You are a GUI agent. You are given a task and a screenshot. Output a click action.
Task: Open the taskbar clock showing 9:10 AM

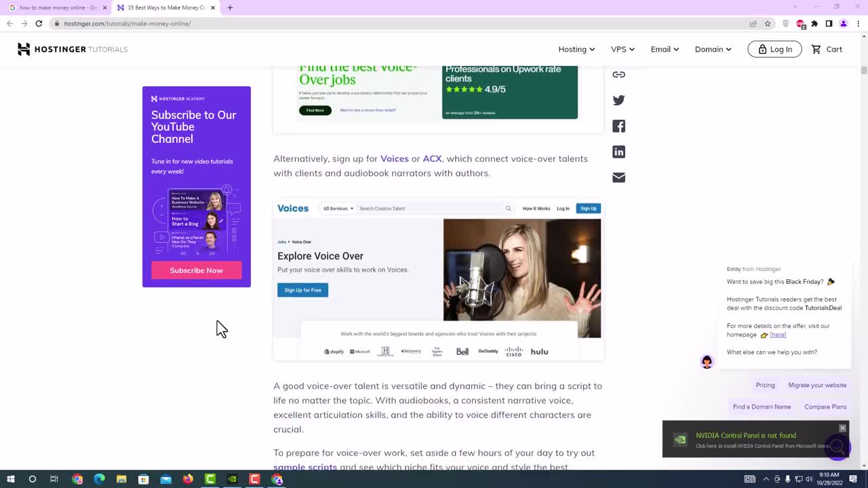coord(829,479)
